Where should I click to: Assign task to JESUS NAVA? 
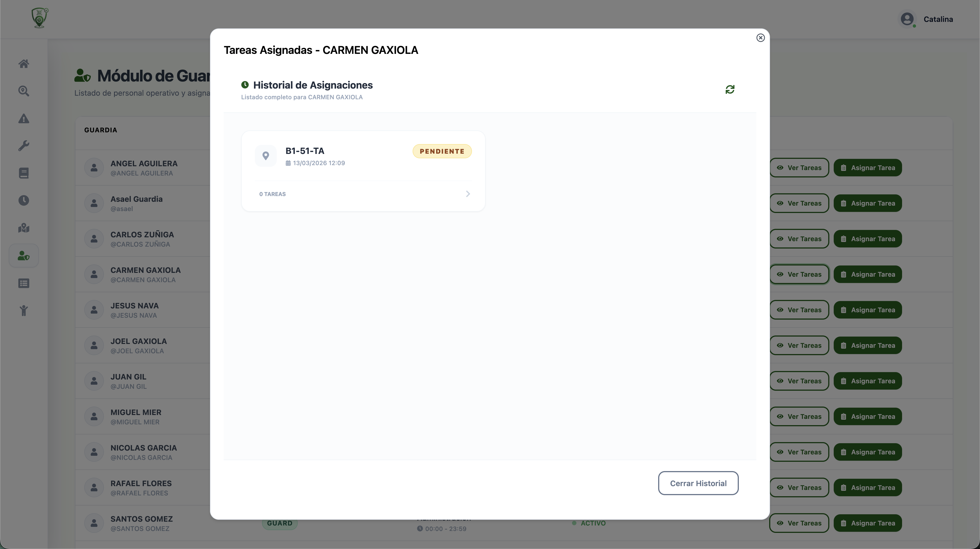(867, 310)
